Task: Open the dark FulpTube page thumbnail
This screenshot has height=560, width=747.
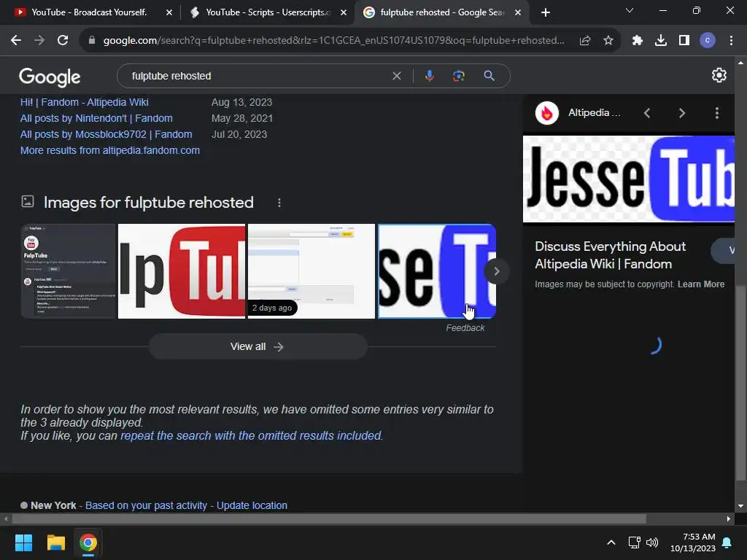Action: pyautogui.click(x=69, y=271)
